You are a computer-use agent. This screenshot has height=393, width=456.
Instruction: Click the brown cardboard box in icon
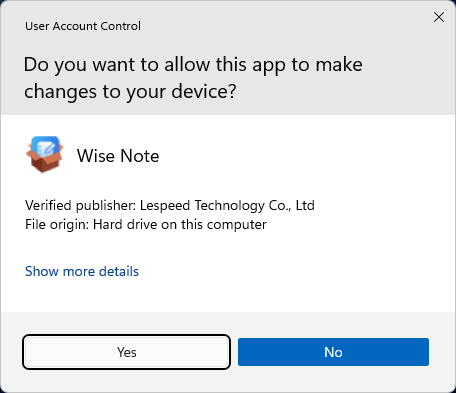click(45, 163)
